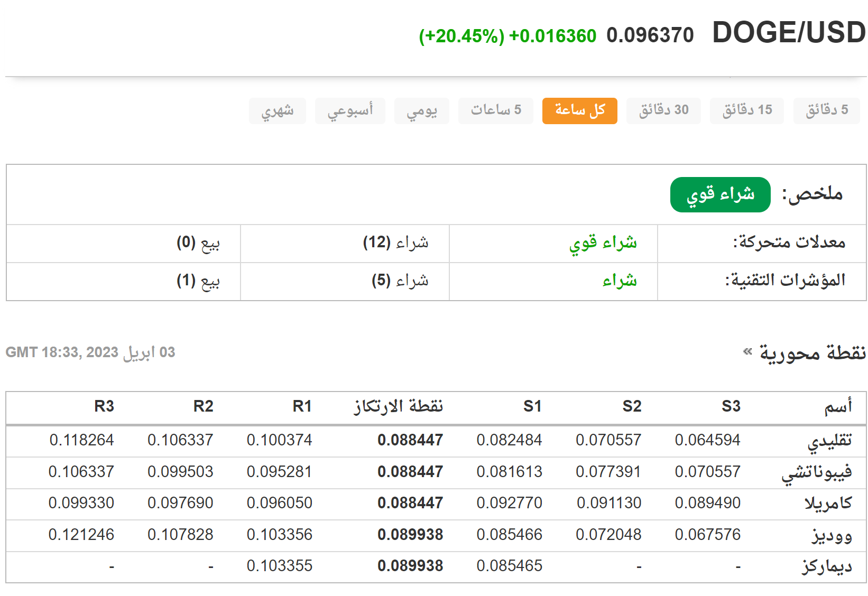Click the ديماركز row name

click(827, 566)
